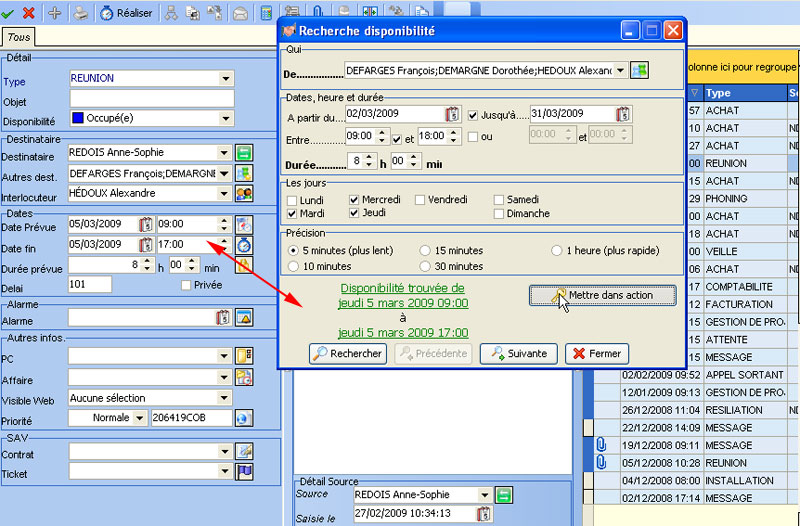Check the Lundi checkbox
Screen dimensions: 800x526
[x=292, y=200]
